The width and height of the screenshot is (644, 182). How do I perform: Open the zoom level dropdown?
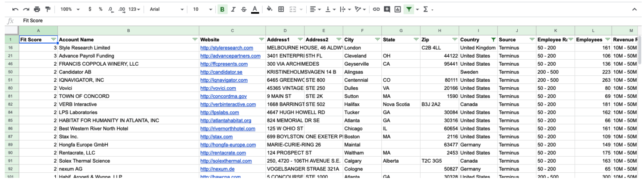click(70, 9)
